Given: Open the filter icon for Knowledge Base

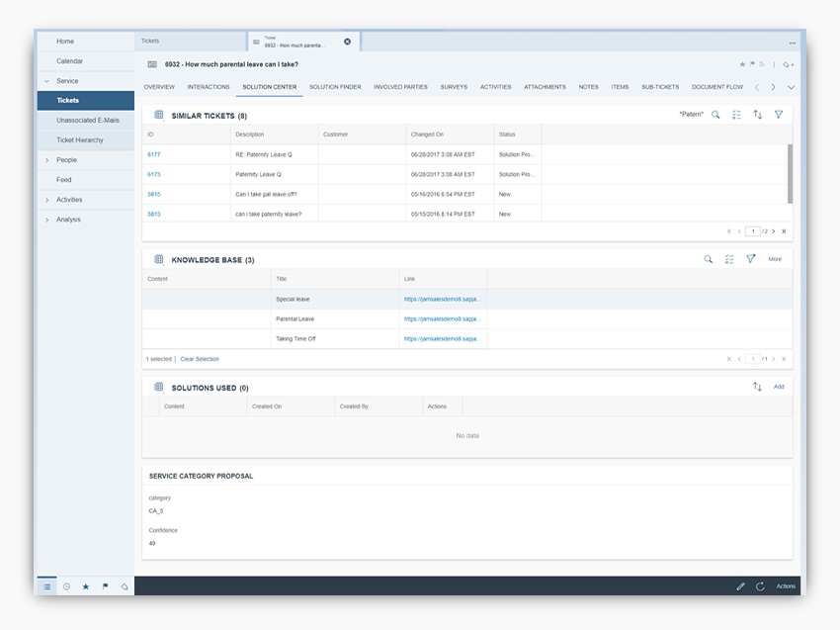Looking at the screenshot, I should (x=750, y=258).
